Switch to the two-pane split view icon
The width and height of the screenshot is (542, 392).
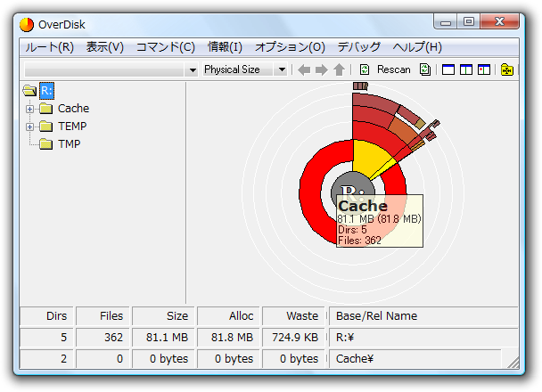[x=466, y=69]
